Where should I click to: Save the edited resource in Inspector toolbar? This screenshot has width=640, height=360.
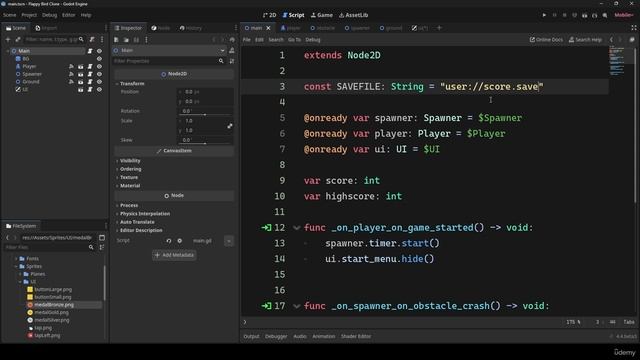(136, 40)
